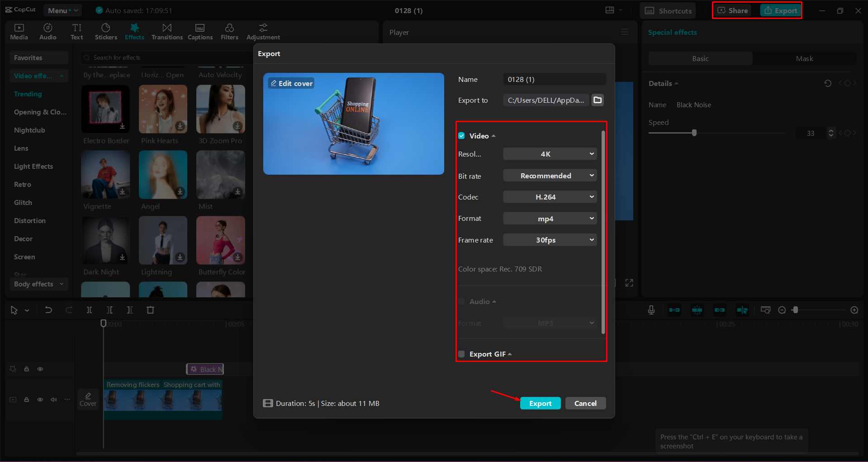Open the audio Format dropdown showing MP3
Viewport: 868px width, 462px height.
(550, 323)
